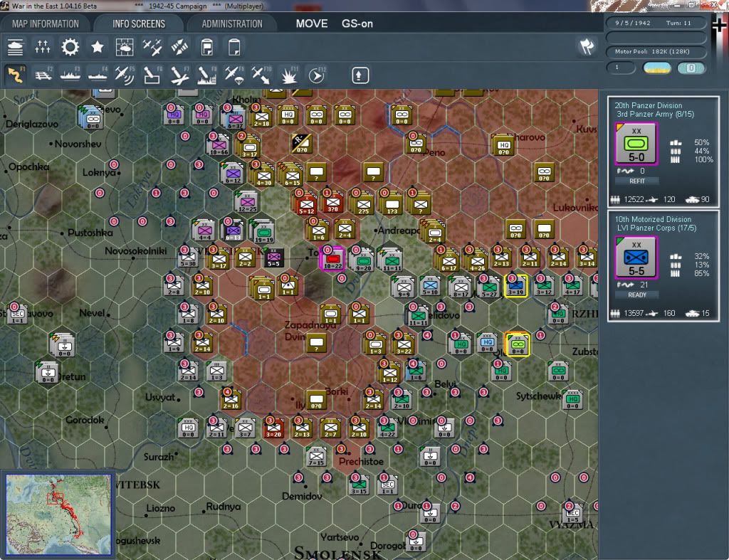This screenshot has width=729, height=560.
Task: Click the two flags icon
Action: click(x=587, y=47)
